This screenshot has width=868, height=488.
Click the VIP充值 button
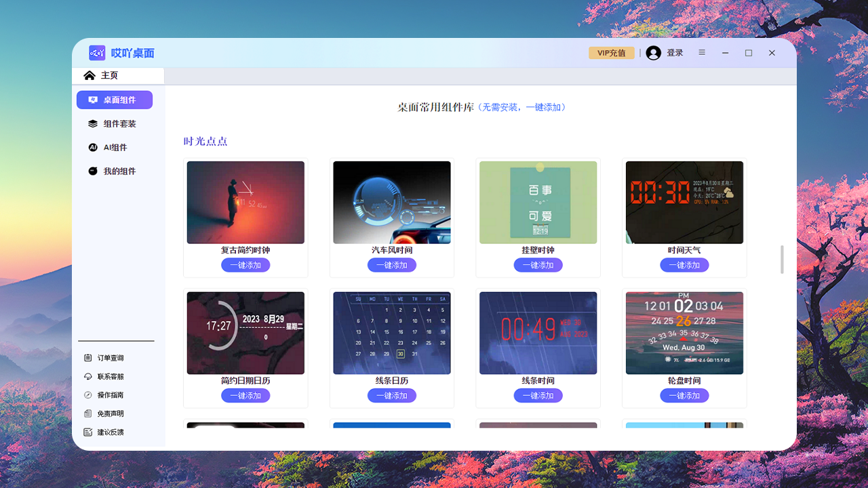[x=611, y=52]
